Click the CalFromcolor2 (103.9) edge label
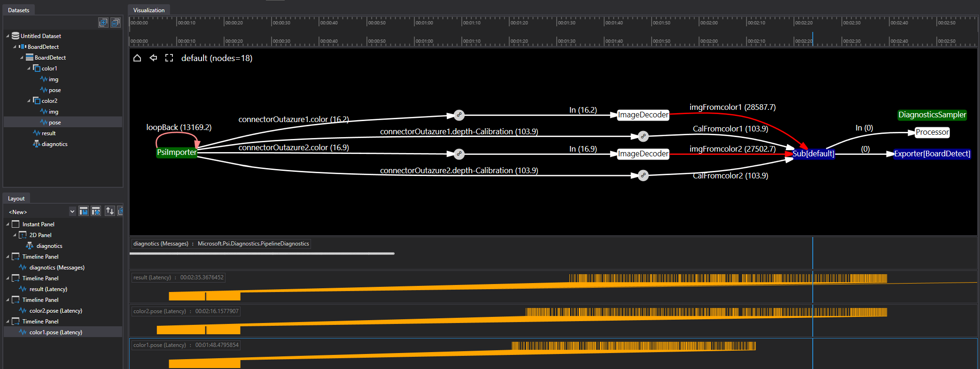This screenshot has height=369, width=980. pos(731,176)
